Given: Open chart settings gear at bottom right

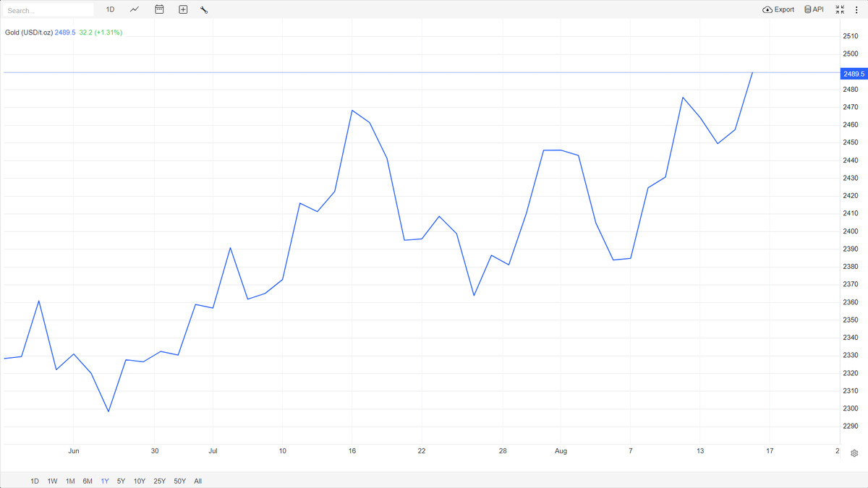Looking at the screenshot, I should pos(854,453).
